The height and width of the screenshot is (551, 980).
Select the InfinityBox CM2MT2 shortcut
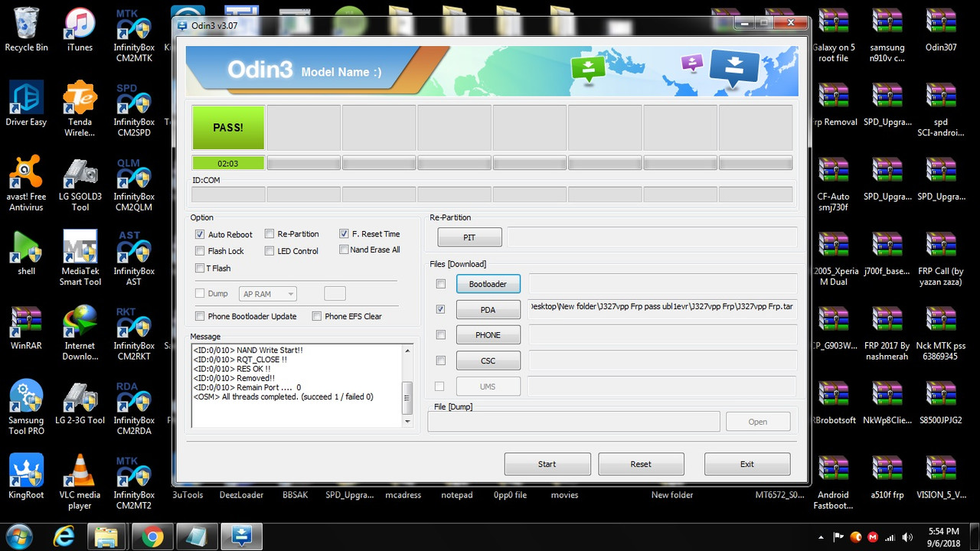[x=134, y=483]
